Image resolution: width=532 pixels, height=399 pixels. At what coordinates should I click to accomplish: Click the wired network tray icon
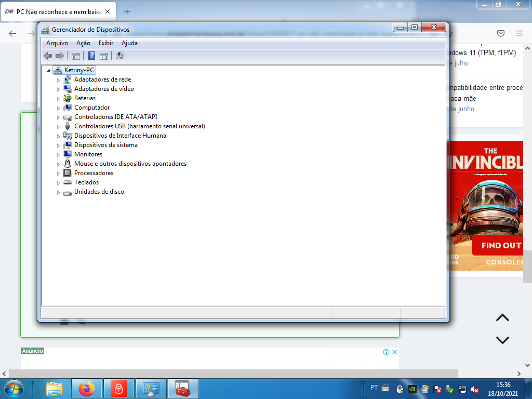click(462, 389)
